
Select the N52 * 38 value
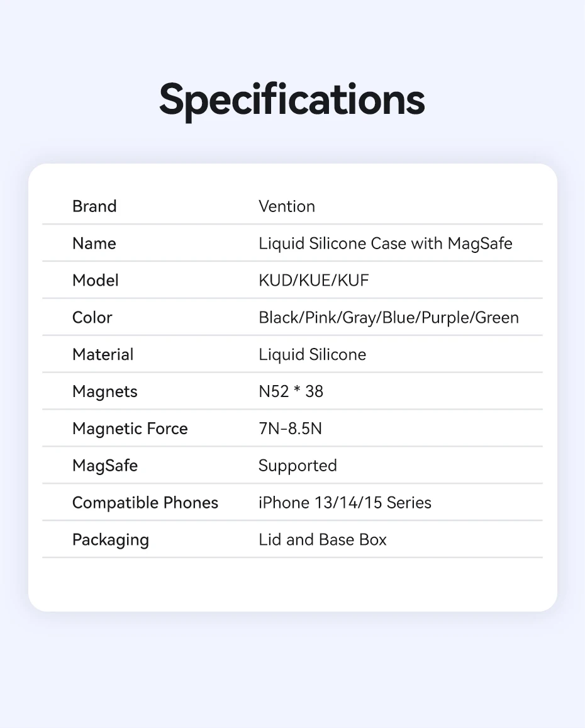pos(291,392)
